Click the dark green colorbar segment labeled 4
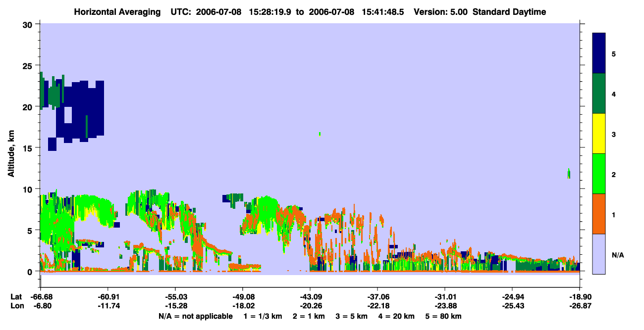This screenshot has height=330, width=644. coord(599,94)
